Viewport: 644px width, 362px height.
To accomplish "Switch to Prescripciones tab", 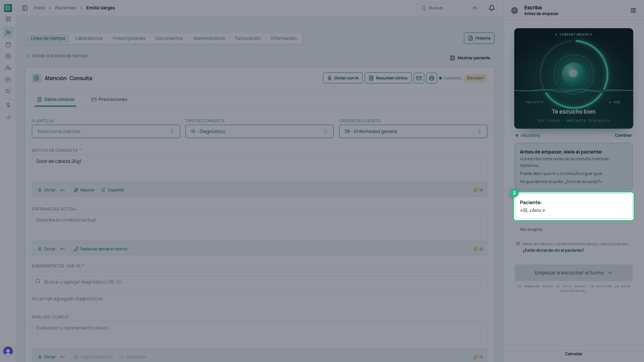I will pos(129,38).
